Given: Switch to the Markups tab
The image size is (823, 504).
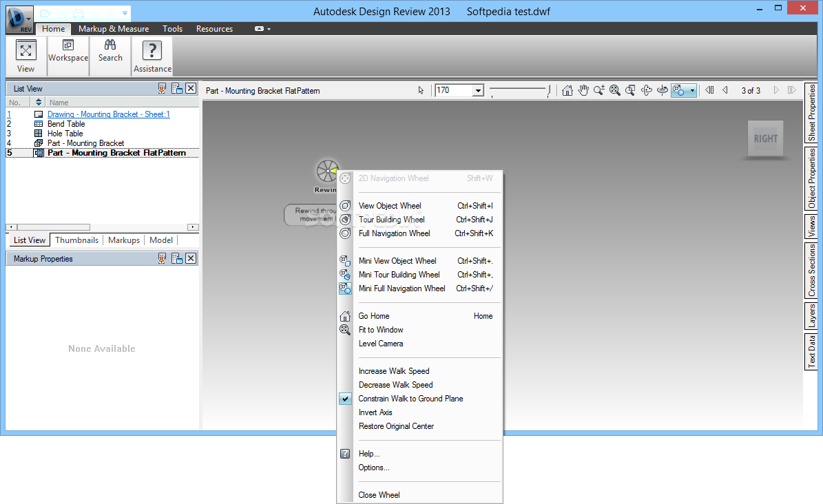Looking at the screenshot, I should click(x=124, y=240).
